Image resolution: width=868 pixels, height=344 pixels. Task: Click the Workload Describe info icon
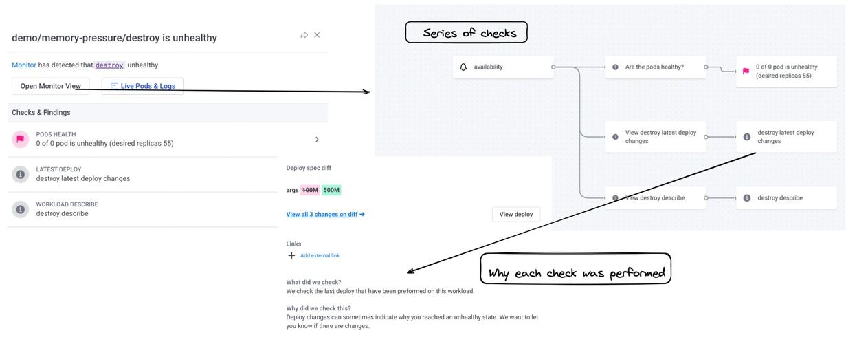21,209
